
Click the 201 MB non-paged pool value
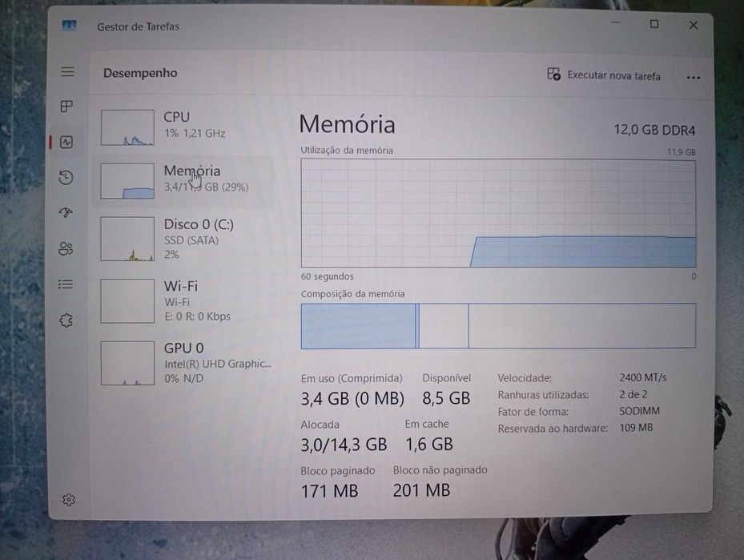click(421, 490)
